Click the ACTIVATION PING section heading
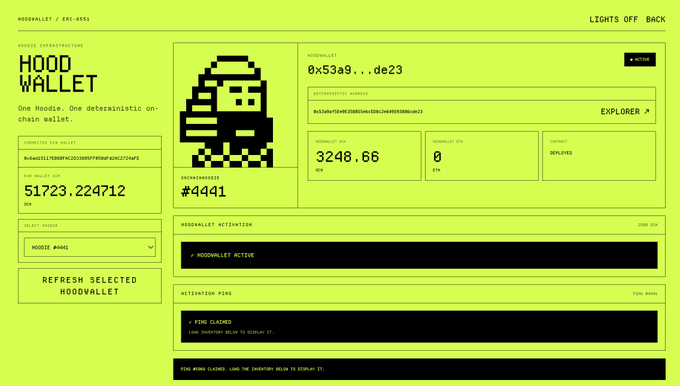Image resolution: width=680 pixels, height=386 pixels. point(206,294)
